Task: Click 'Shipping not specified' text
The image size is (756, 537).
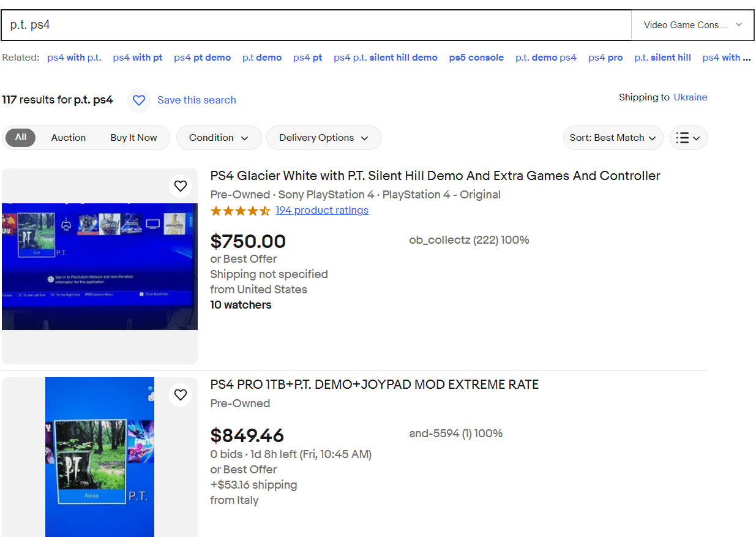Action: click(269, 274)
